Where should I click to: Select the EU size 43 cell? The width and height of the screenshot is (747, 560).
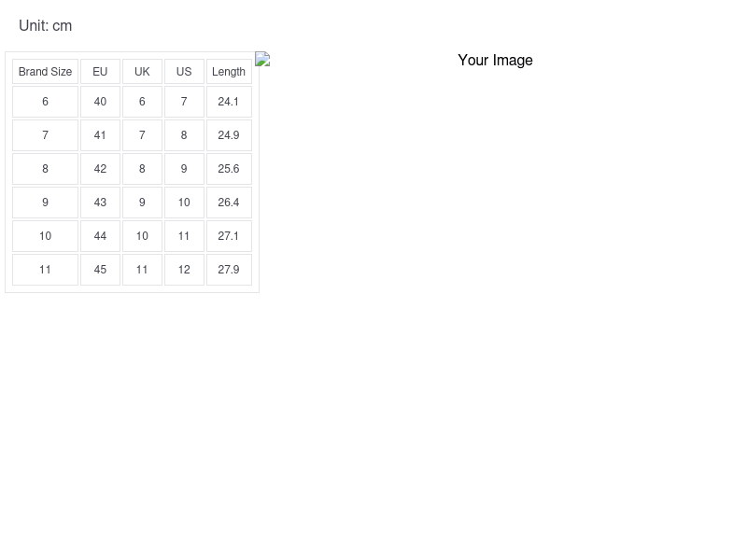[x=100, y=203]
